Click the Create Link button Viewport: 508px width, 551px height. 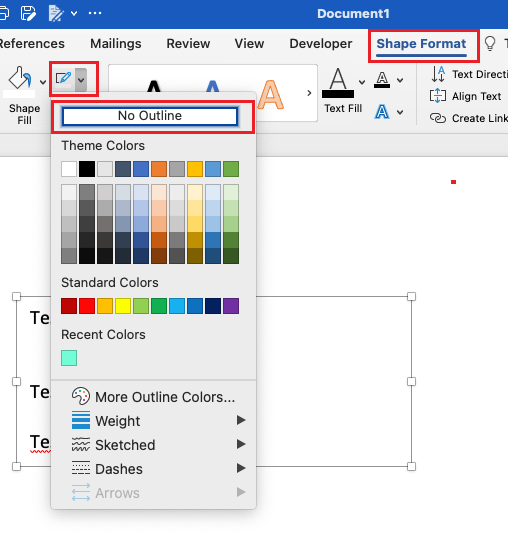coord(469,118)
